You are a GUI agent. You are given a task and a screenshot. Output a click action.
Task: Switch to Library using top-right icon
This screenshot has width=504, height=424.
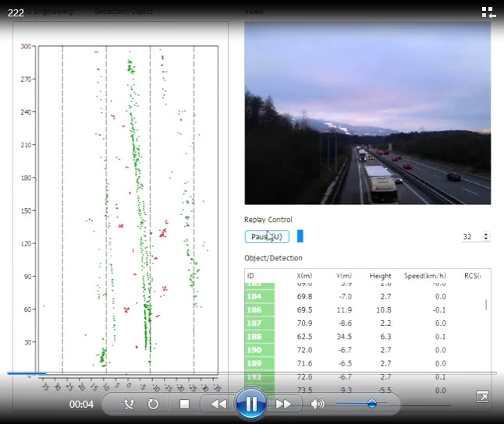point(488,12)
